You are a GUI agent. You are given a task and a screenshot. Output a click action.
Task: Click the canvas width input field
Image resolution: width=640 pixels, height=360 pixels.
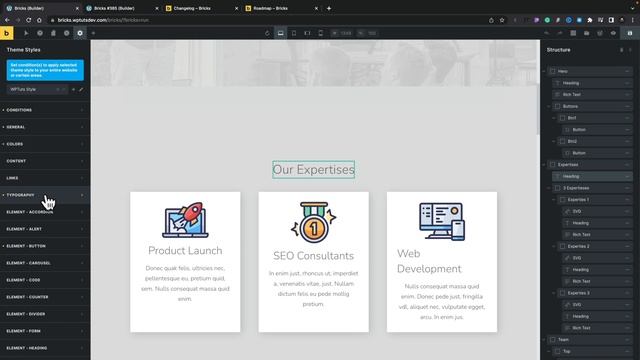point(342,33)
